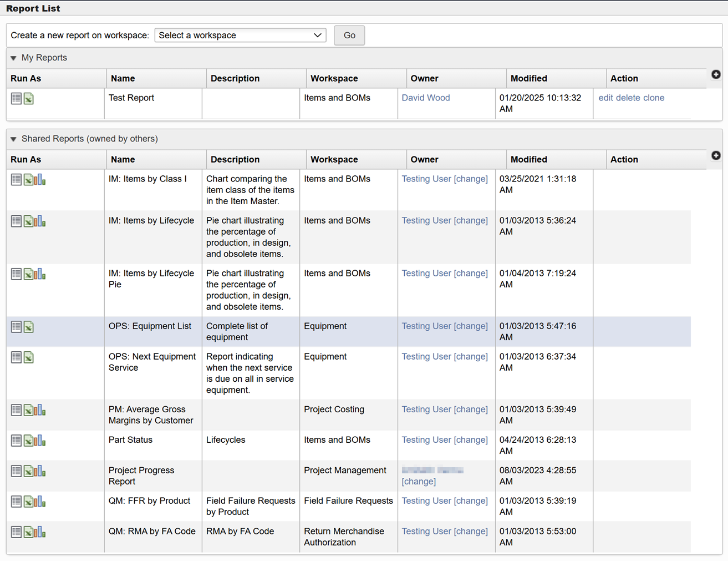Screen dimensions: 728x561
Task: Edit the Test Report
Action: (x=605, y=98)
